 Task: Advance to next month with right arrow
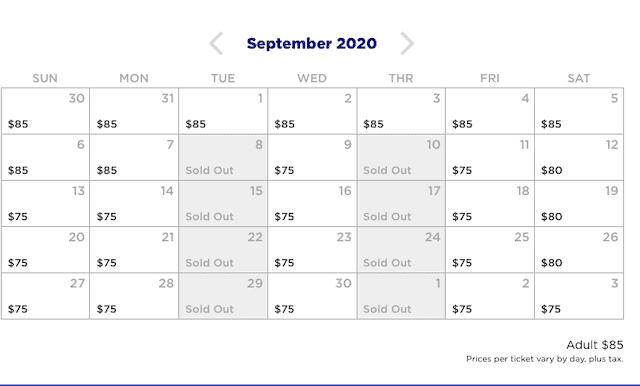(x=407, y=43)
